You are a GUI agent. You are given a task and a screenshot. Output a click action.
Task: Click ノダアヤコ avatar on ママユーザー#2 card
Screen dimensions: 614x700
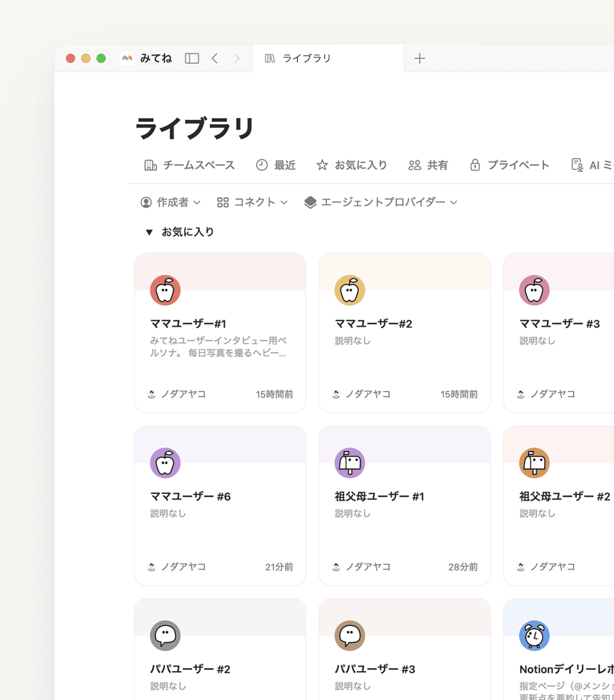click(x=336, y=394)
